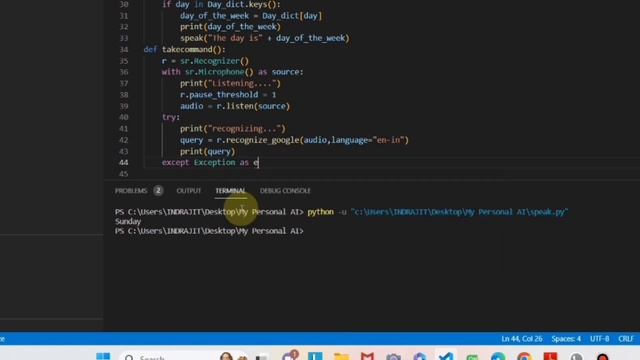Click the 'print(query)' line

[x=207, y=151]
